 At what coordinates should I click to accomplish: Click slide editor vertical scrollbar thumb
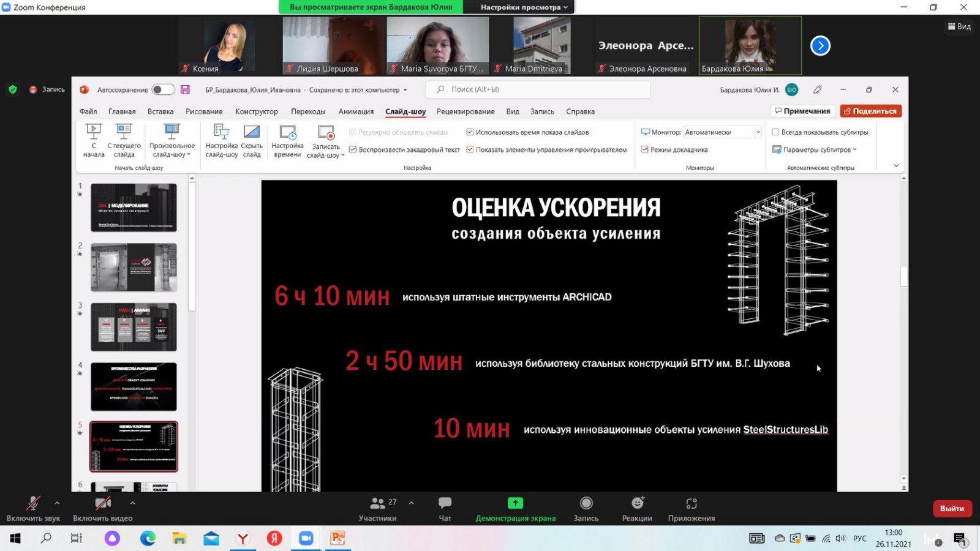[x=903, y=276]
